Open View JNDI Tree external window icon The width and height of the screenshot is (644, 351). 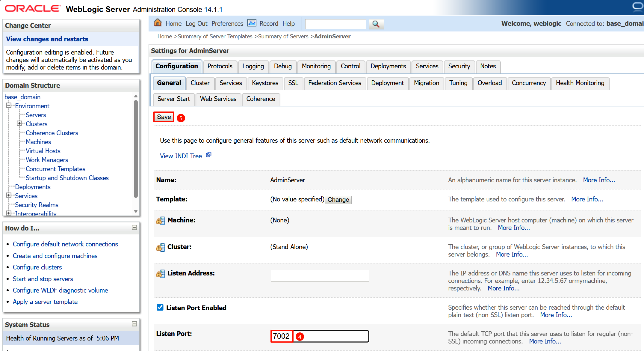[209, 155]
